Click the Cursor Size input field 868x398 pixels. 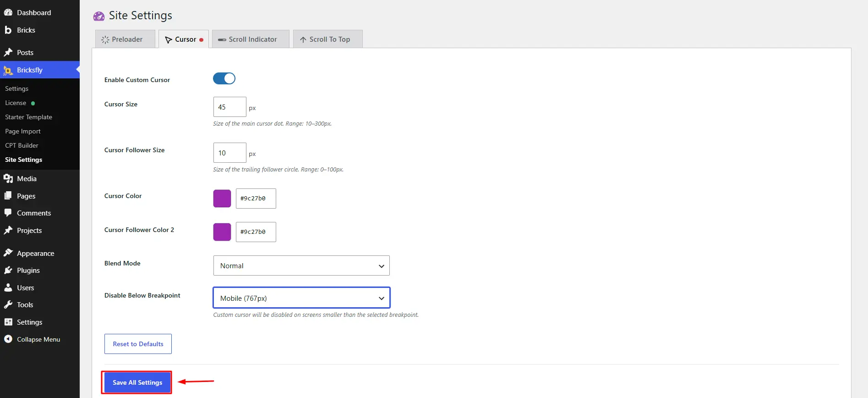[230, 107]
